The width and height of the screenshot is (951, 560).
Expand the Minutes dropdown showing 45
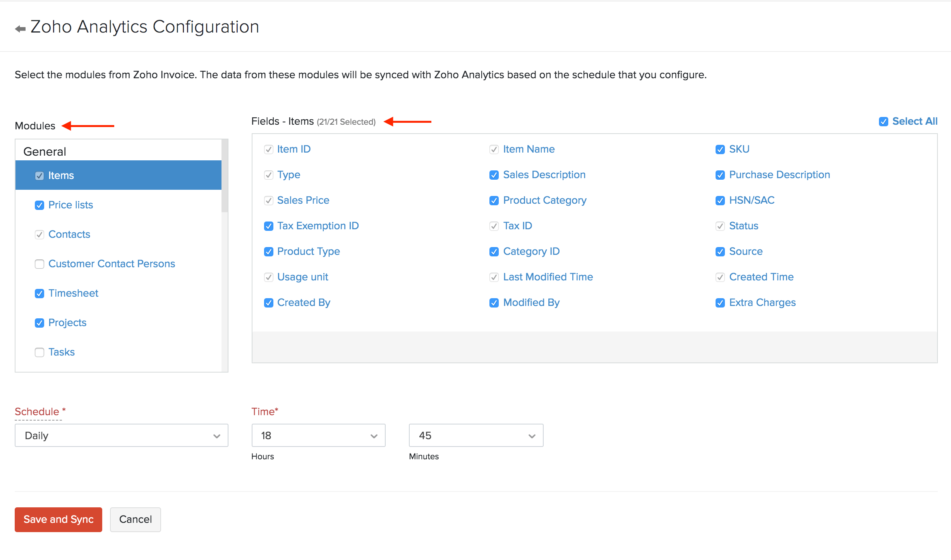point(476,436)
